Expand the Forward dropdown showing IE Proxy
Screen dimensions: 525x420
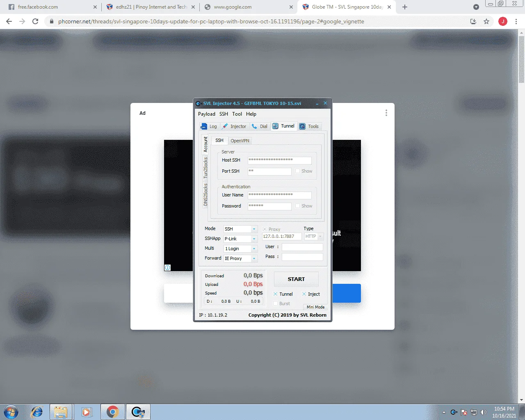254,258
